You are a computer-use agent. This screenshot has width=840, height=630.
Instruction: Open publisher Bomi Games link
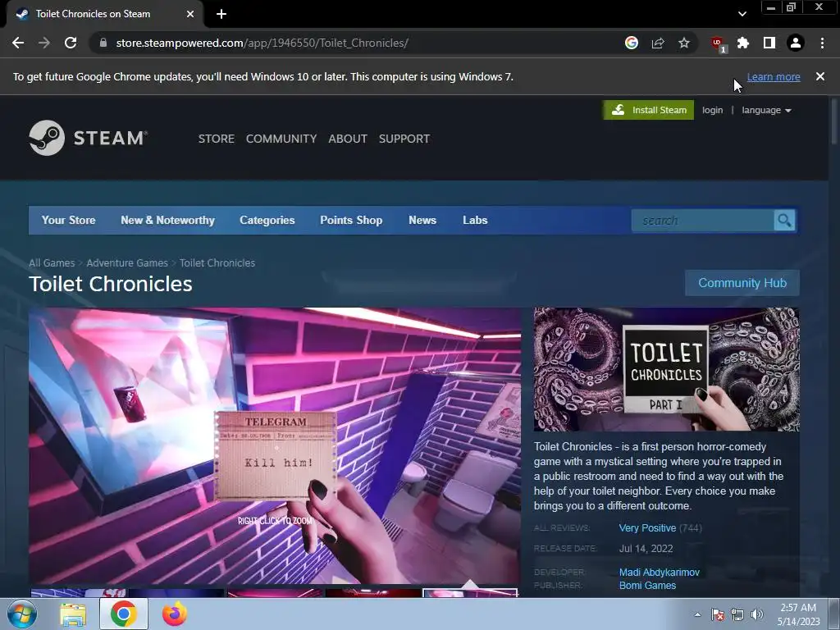point(648,586)
